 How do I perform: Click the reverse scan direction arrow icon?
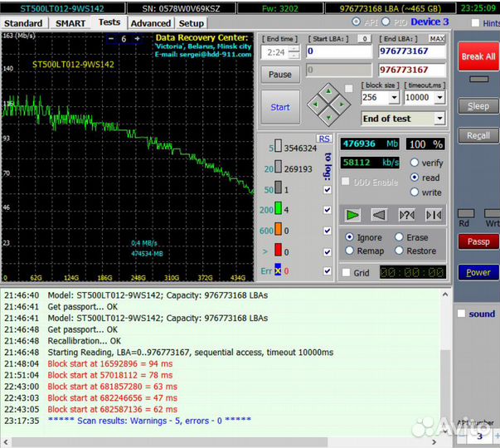coord(379,215)
